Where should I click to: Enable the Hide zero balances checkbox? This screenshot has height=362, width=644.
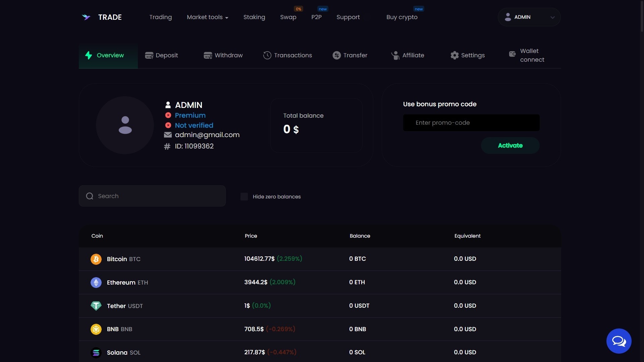(244, 197)
